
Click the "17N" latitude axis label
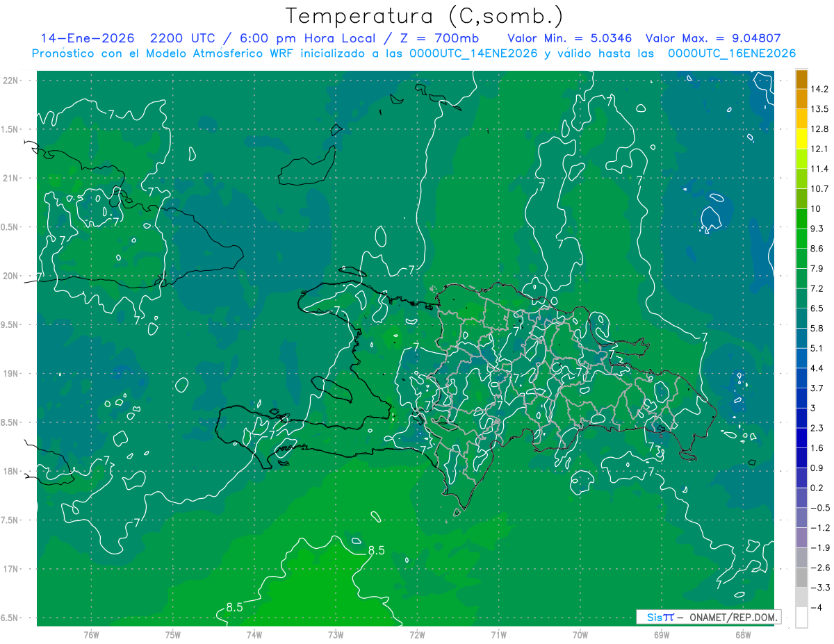(x=10, y=570)
